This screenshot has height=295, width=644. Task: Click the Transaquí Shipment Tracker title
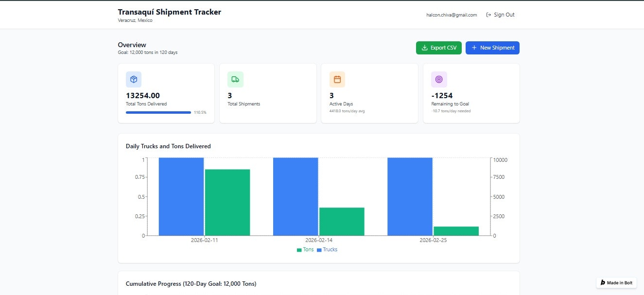coord(170,12)
